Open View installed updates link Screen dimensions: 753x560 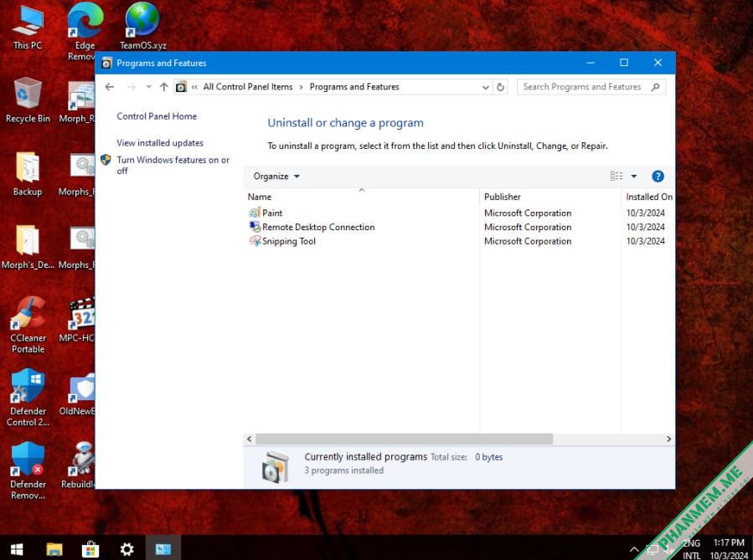click(x=160, y=143)
